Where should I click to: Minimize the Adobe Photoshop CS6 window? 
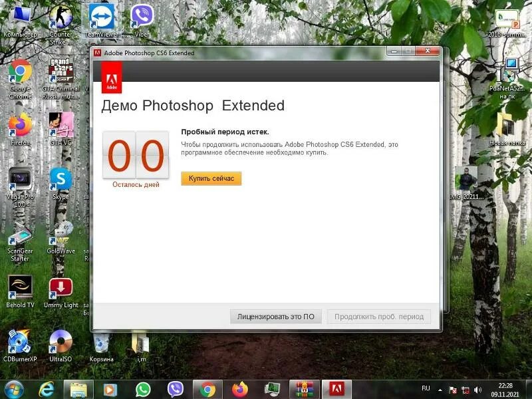[394, 51]
